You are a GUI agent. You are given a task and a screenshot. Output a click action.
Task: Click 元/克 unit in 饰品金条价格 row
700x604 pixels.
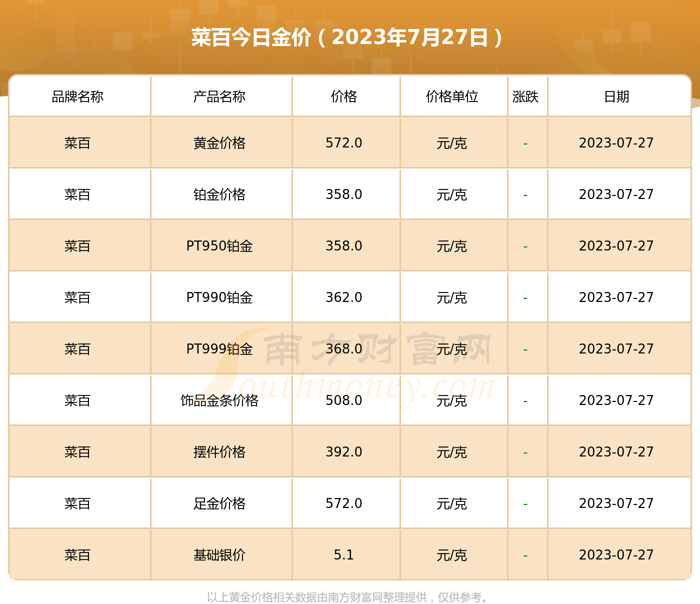(452, 401)
